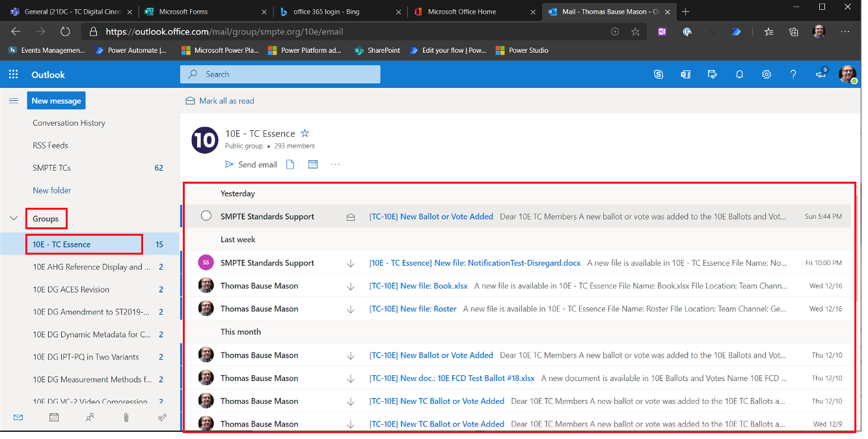Open Calendar view in bottom navigation
This screenshot has height=439, width=868.
pyautogui.click(x=54, y=418)
